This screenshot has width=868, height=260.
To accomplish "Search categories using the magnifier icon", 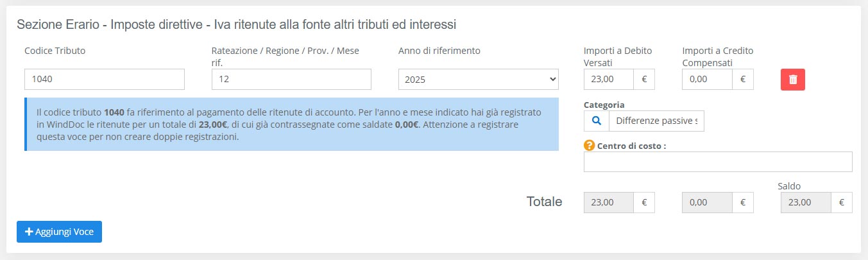I will click(x=596, y=121).
